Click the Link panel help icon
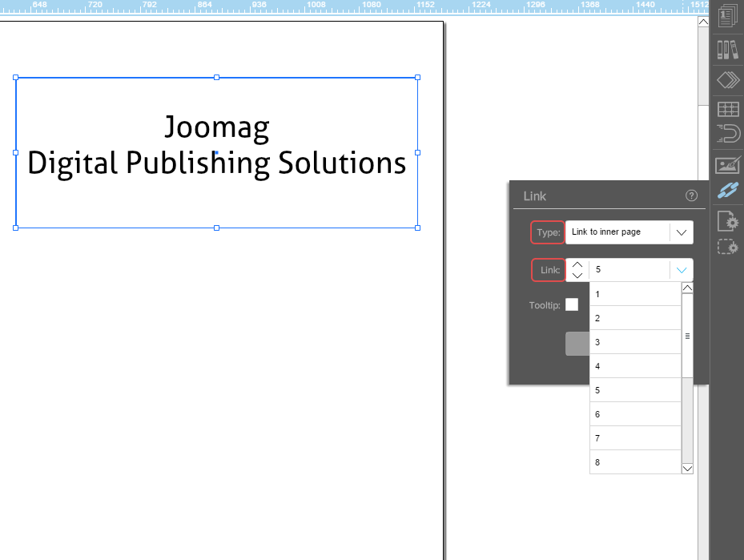 [x=692, y=195]
